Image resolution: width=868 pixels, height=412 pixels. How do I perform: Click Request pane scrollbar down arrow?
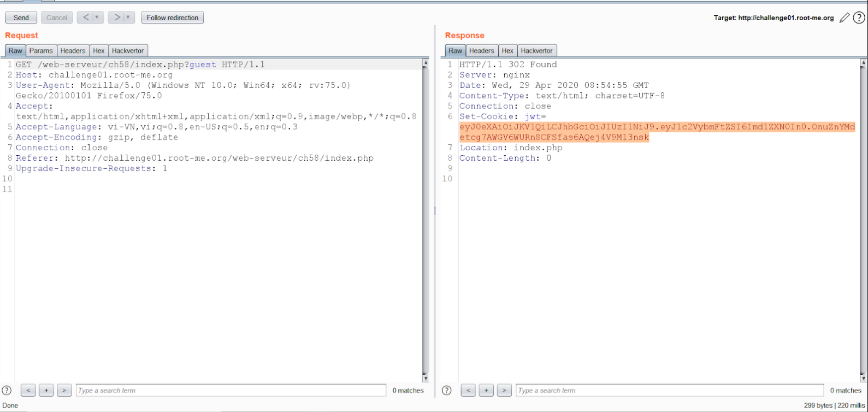[x=426, y=378]
